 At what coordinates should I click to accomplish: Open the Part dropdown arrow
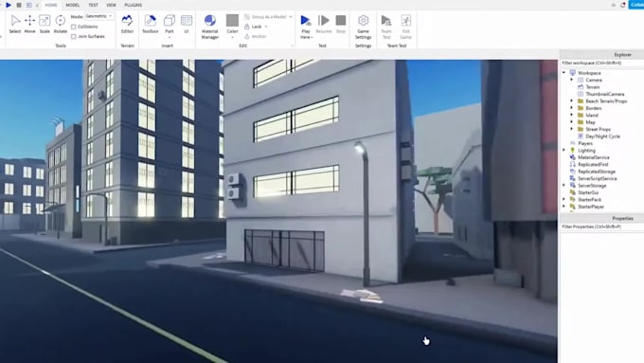(x=170, y=37)
